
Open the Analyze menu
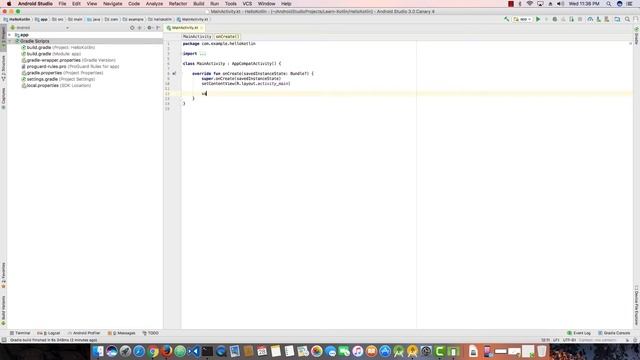coord(154,4)
